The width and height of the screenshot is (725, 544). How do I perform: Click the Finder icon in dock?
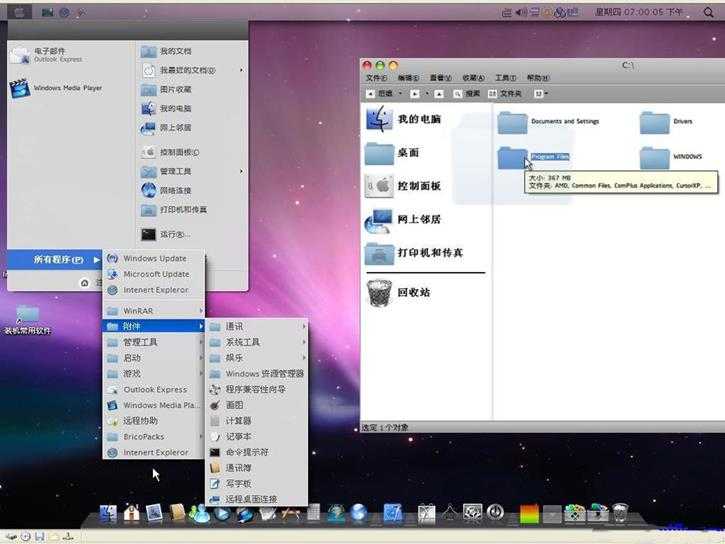pos(108,514)
